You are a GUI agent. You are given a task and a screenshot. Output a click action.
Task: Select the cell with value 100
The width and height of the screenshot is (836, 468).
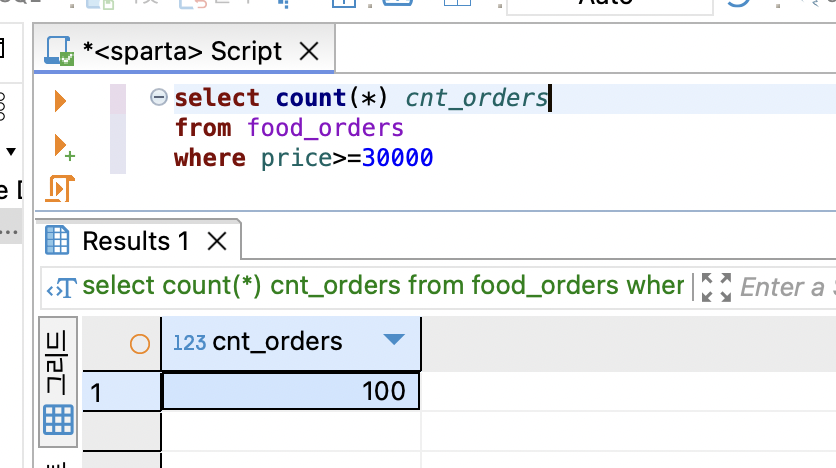click(x=291, y=391)
